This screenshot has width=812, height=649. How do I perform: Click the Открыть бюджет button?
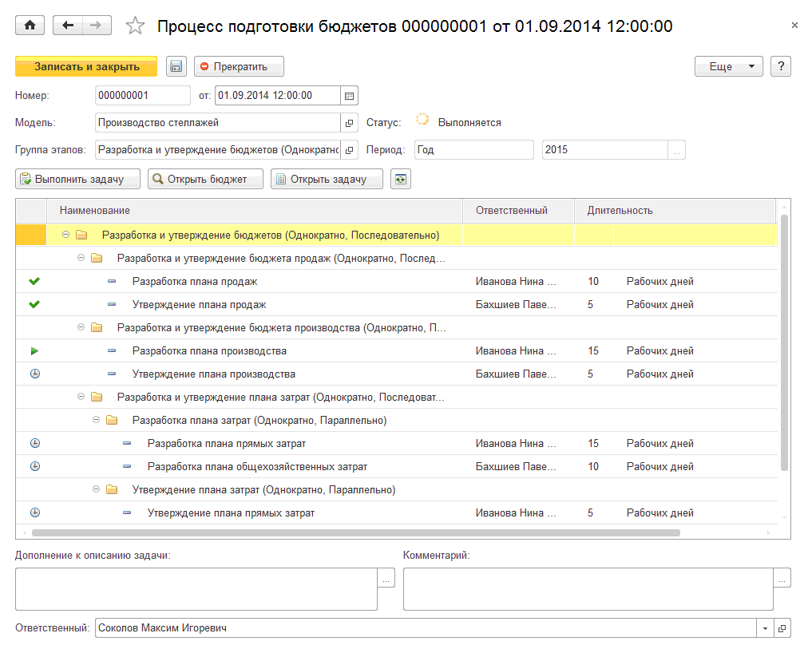click(205, 180)
